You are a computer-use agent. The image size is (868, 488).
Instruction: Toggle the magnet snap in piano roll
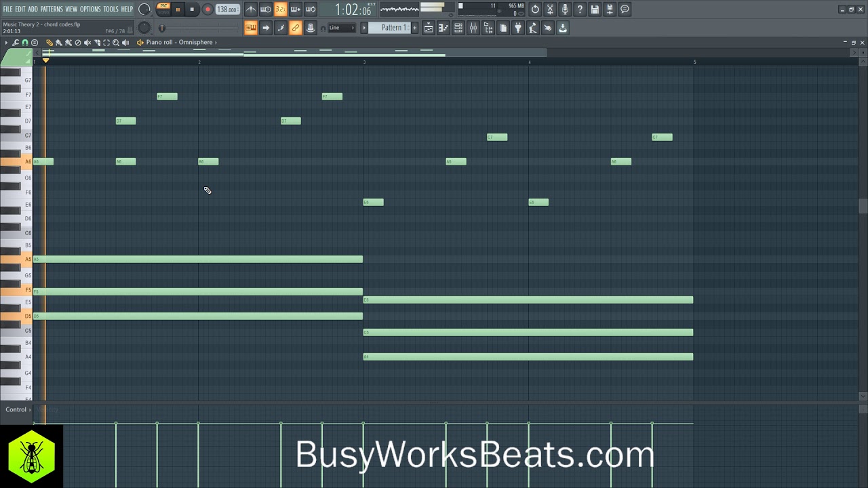tap(25, 43)
